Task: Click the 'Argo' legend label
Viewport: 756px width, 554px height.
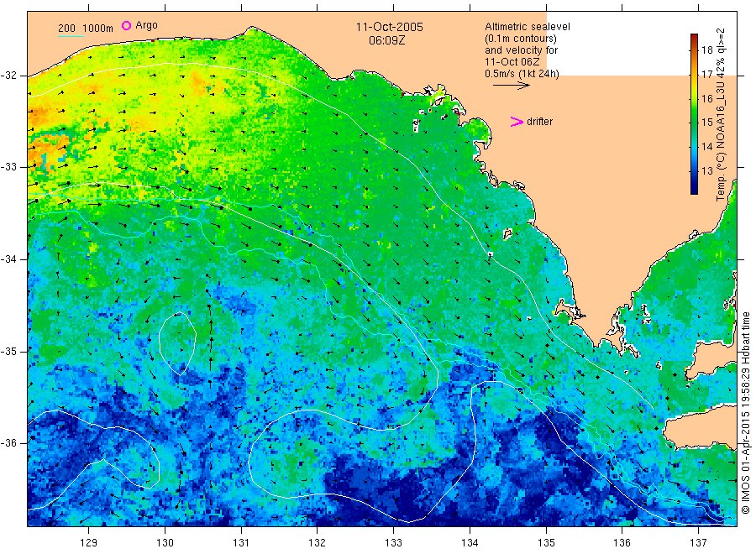Action: click(146, 25)
